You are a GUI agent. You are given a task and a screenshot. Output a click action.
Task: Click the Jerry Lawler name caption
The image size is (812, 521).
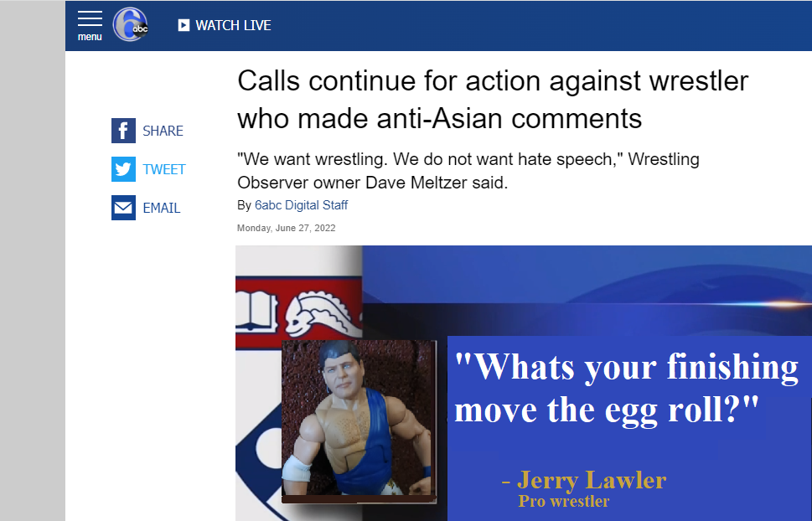click(x=583, y=480)
